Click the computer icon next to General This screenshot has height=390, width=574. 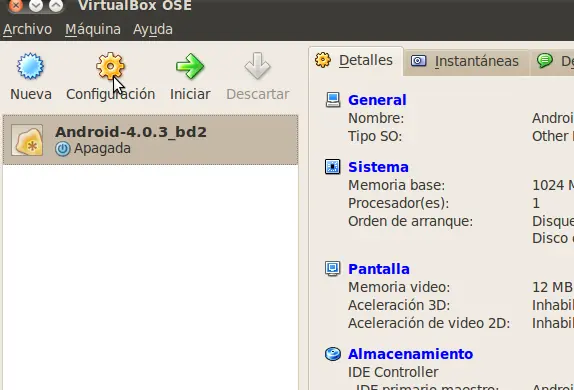pyautogui.click(x=333, y=100)
